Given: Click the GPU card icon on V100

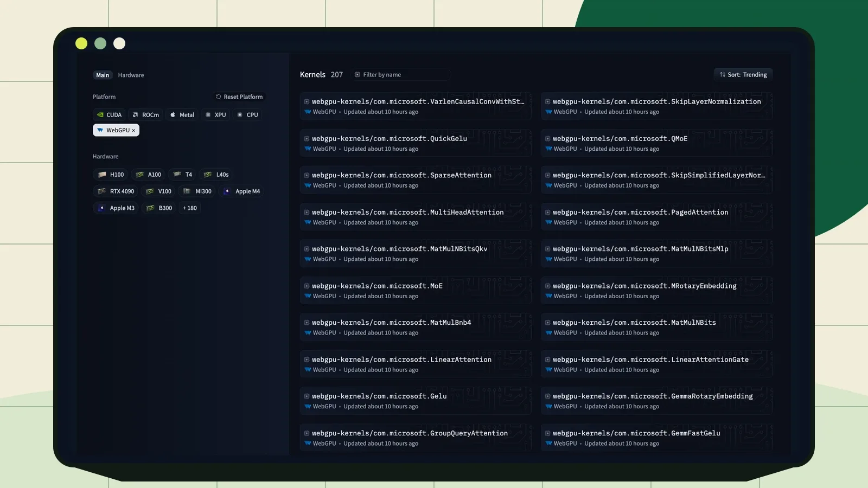Looking at the screenshot, I should click(x=150, y=191).
